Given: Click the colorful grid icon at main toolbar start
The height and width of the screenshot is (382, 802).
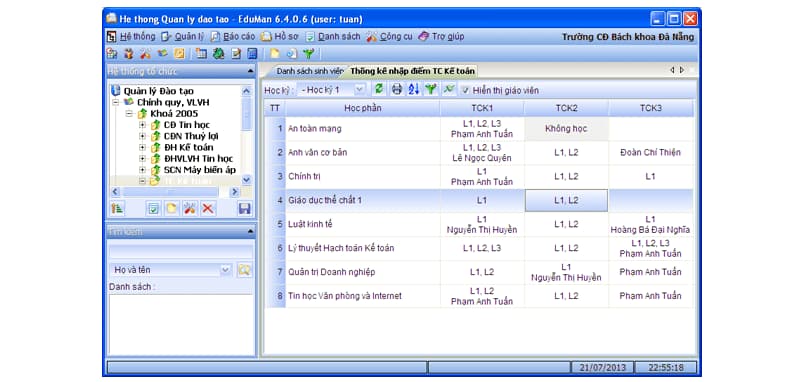Looking at the screenshot, I should pos(112,53).
